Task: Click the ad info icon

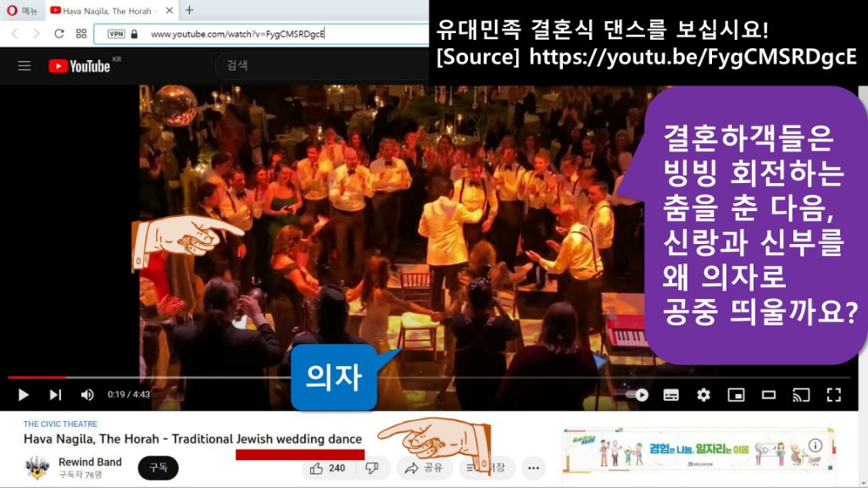Action: (x=815, y=445)
